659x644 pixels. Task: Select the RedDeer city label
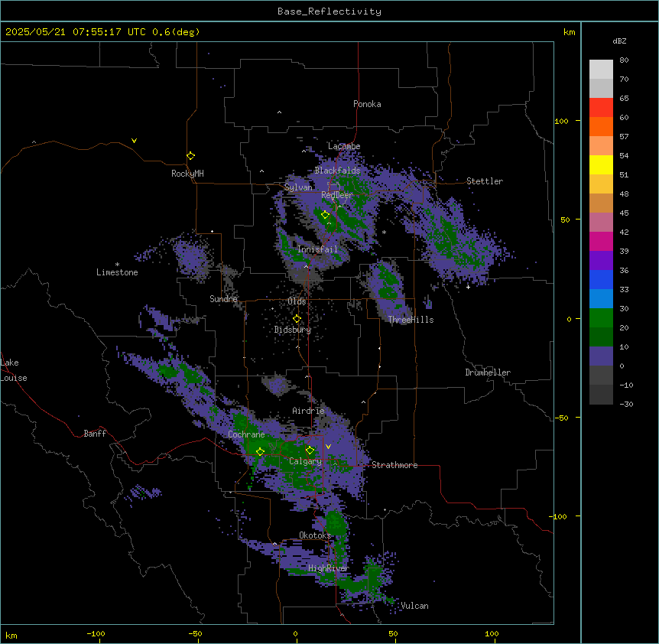click(337, 195)
